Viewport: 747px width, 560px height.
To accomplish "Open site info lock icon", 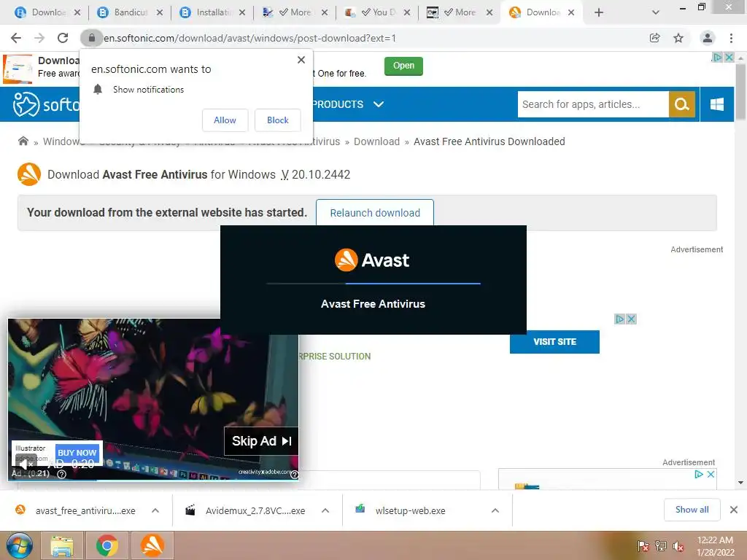I will pos(91,38).
